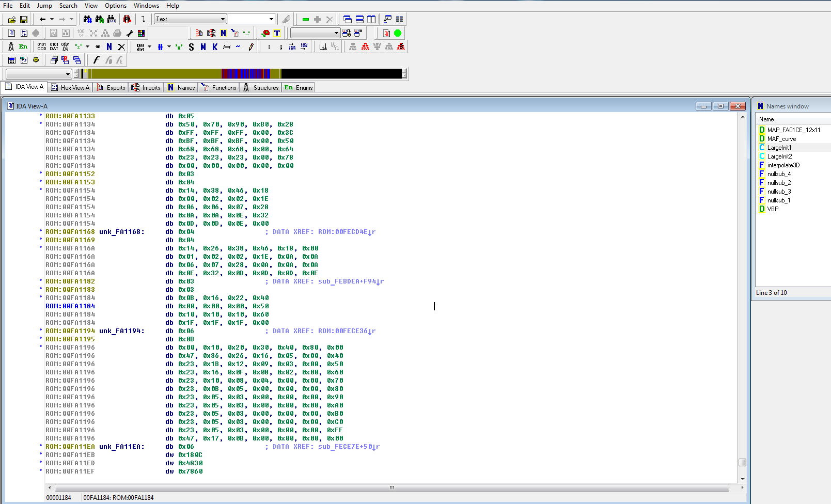Click the calculator icon in toolbar
The height and width of the screenshot is (504, 831).
click(x=11, y=60)
